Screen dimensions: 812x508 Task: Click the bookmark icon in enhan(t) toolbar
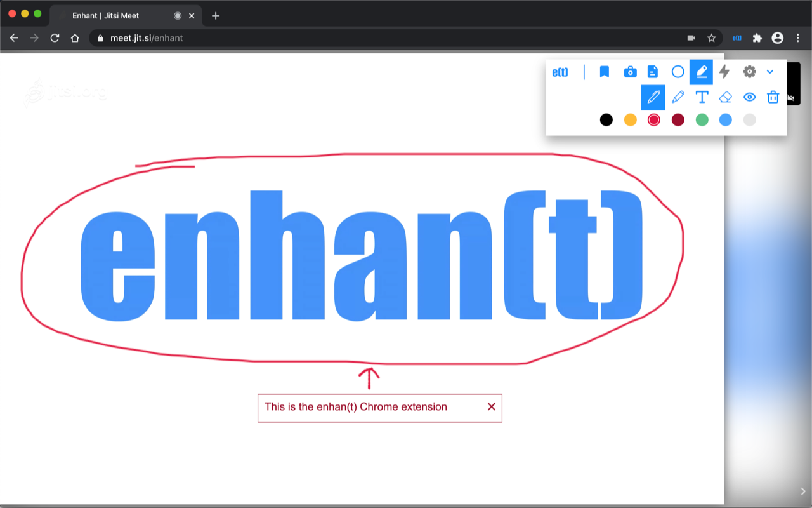(605, 72)
